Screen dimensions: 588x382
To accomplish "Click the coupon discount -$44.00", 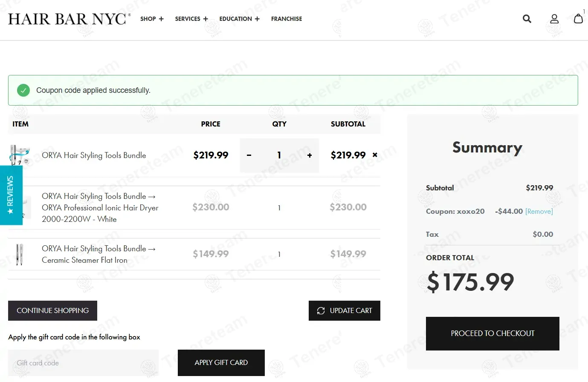I will (509, 211).
